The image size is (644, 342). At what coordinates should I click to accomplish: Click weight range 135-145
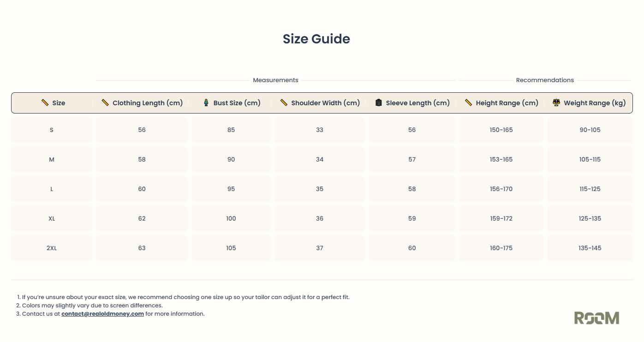(x=590, y=248)
